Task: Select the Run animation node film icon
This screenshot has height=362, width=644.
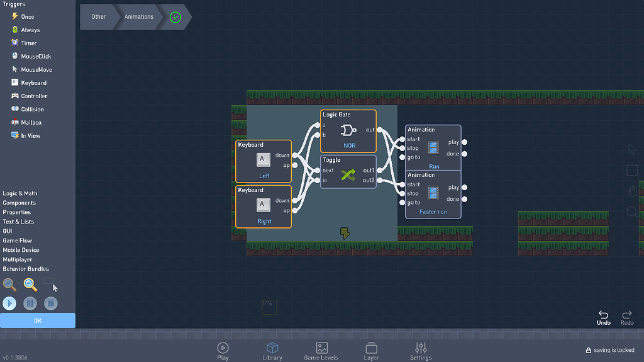Action: point(433,147)
